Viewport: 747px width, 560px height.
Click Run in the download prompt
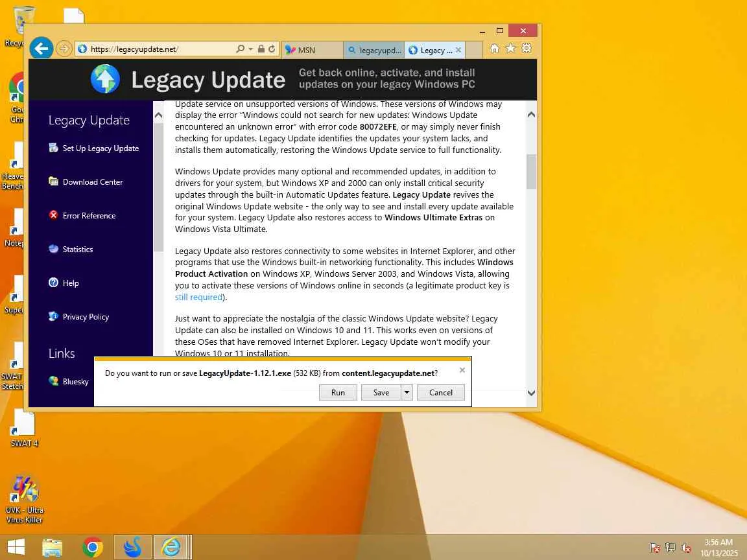pyautogui.click(x=338, y=392)
